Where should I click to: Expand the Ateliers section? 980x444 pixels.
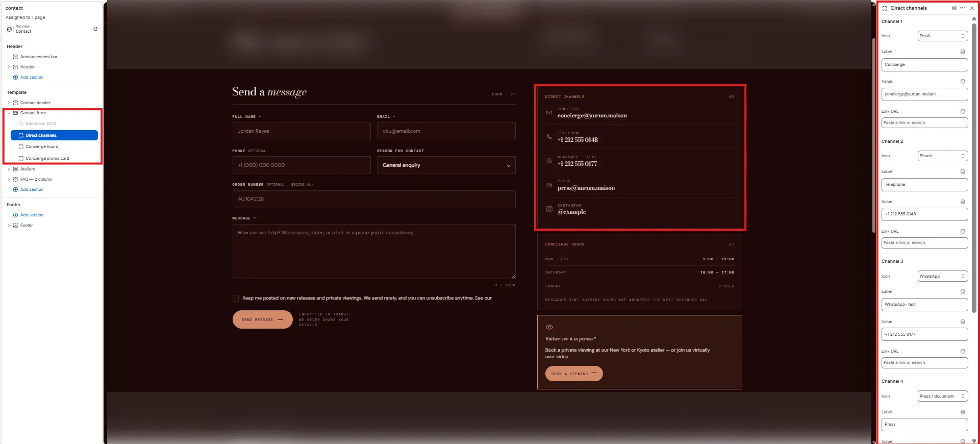pyautogui.click(x=9, y=169)
